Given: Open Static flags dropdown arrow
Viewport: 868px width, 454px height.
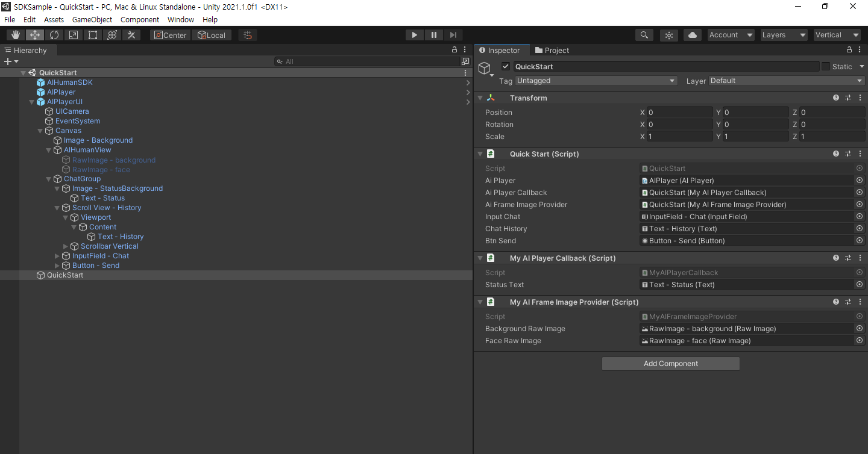Looking at the screenshot, I should click(861, 66).
